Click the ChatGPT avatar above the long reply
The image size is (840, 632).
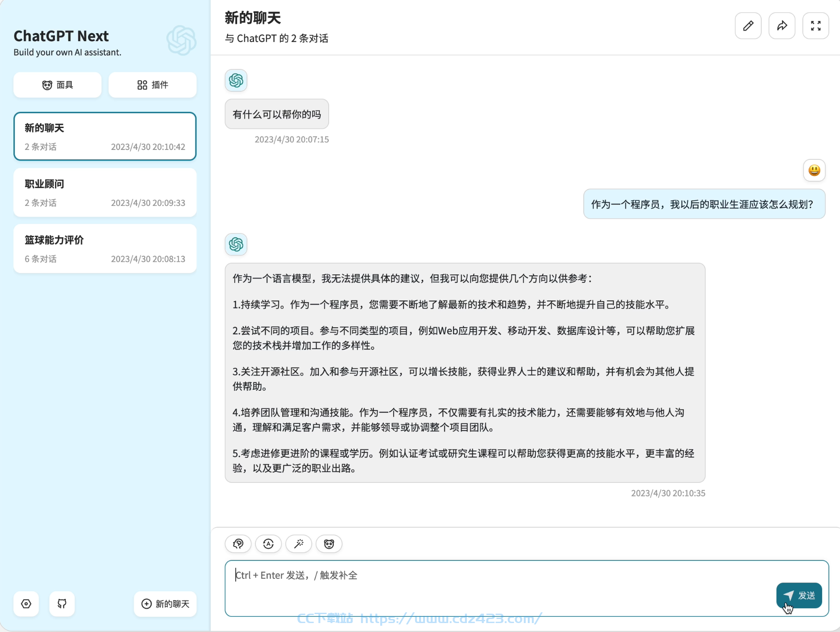[x=236, y=244]
